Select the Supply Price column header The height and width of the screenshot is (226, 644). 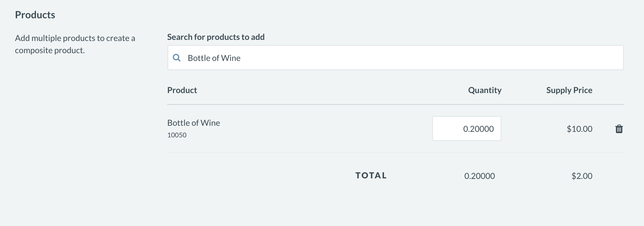pyautogui.click(x=569, y=90)
